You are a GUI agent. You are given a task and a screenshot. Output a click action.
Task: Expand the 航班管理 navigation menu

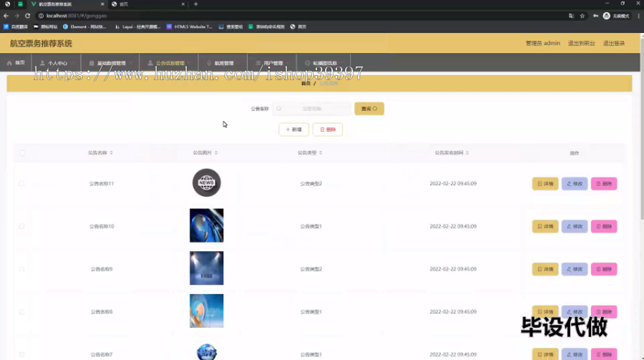[223, 63]
